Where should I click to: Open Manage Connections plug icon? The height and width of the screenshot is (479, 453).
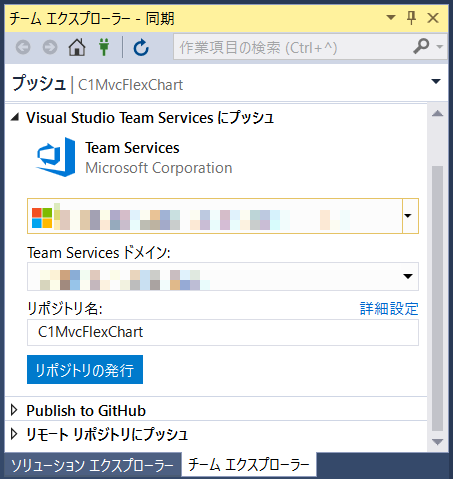104,47
